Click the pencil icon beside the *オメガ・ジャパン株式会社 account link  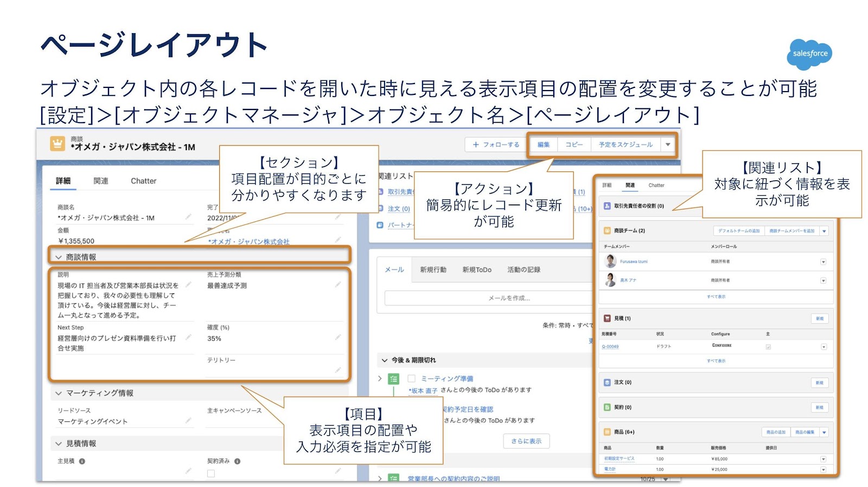337,240
